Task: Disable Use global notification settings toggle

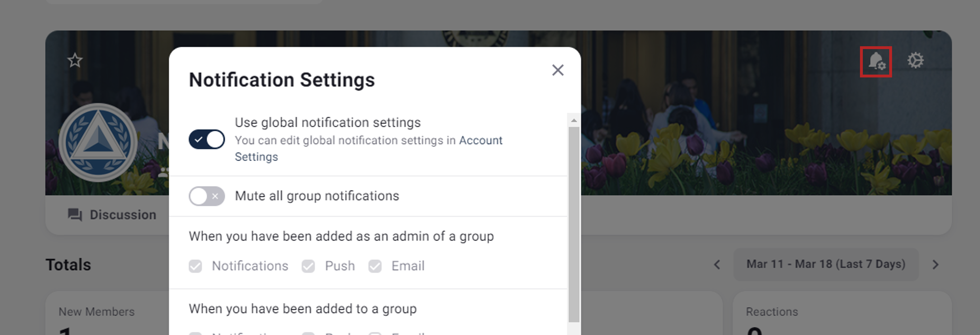Action: coord(207,140)
